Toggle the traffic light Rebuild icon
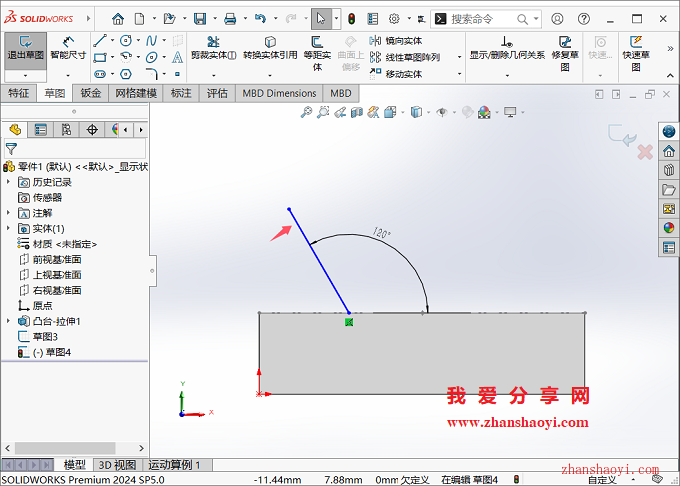 351,19
